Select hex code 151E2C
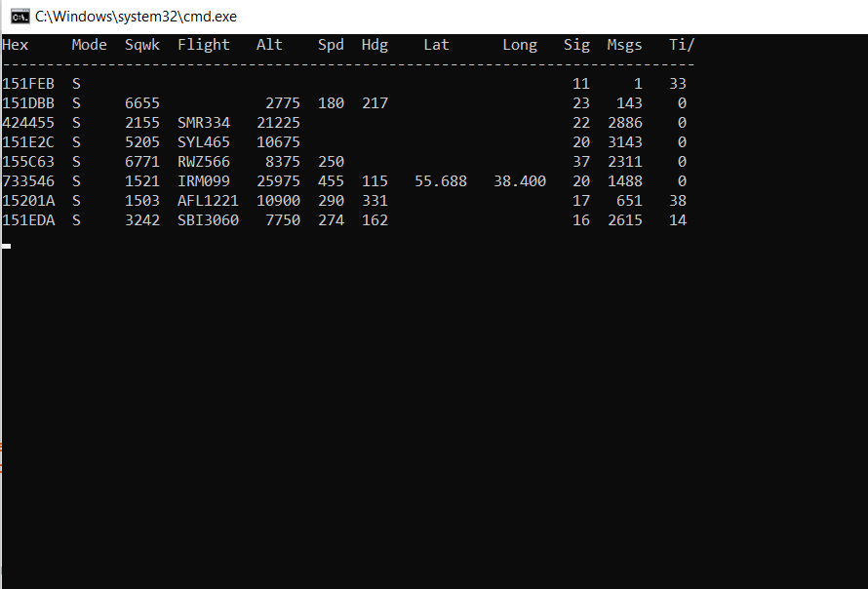The height and width of the screenshot is (589, 868). point(28,142)
